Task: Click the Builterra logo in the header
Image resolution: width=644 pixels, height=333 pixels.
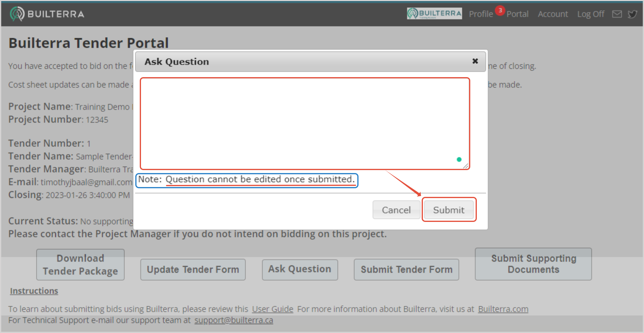Action: (x=47, y=14)
